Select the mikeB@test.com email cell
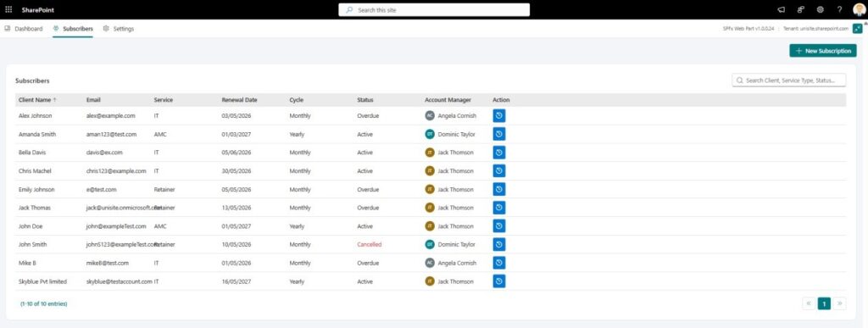868x328 pixels. pos(108,264)
